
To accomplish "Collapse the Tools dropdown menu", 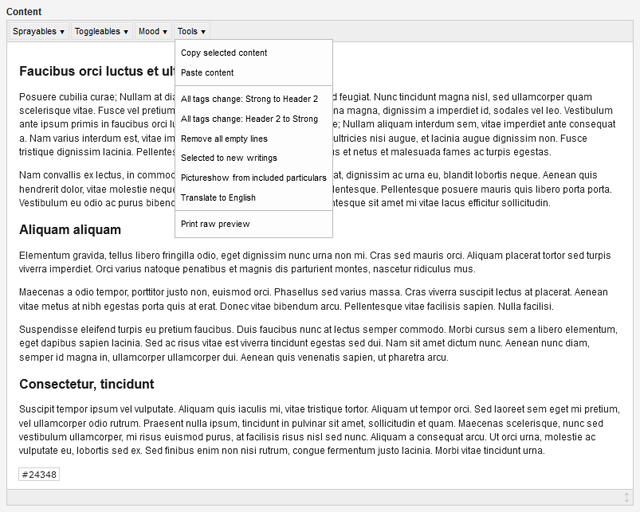I will coord(191,31).
